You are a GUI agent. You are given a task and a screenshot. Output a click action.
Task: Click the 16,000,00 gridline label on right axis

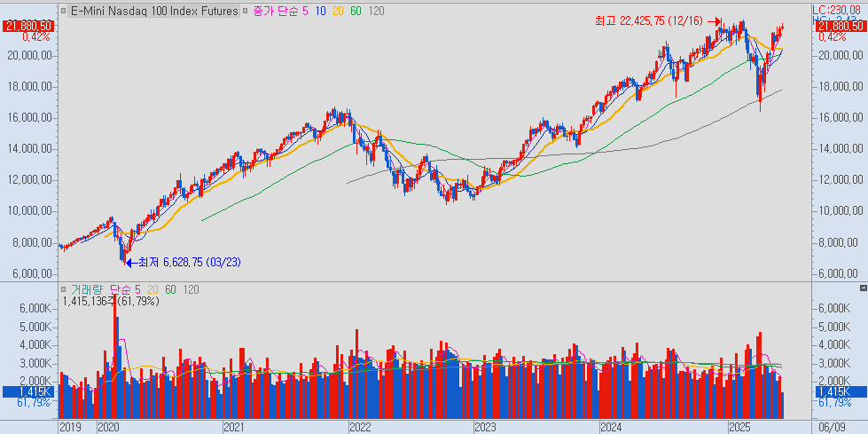pyautogui.click(x=841, y=117)
